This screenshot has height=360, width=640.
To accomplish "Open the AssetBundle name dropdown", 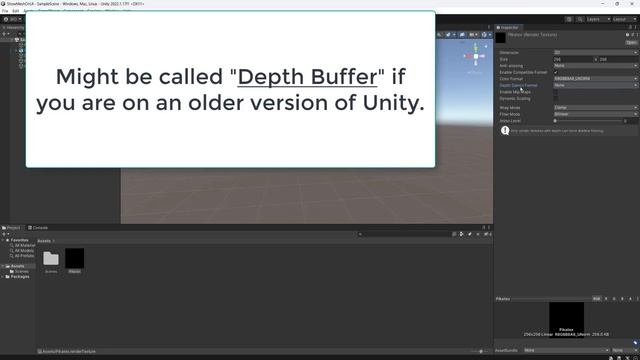I will [x=566, y=350].
